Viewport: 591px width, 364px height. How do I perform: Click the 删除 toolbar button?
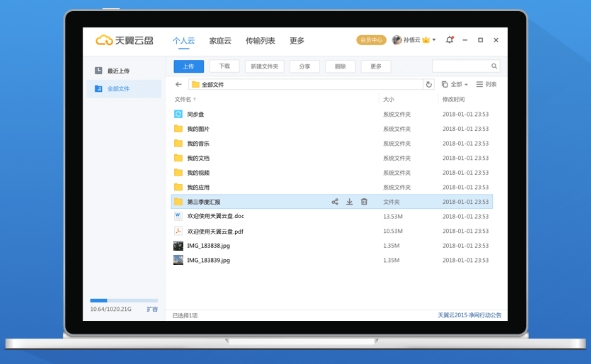[340, 66]
